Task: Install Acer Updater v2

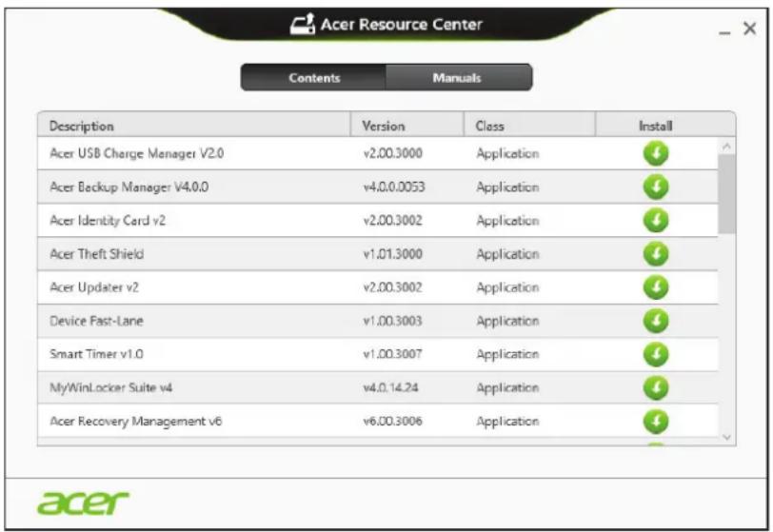Action: [656, 287]
